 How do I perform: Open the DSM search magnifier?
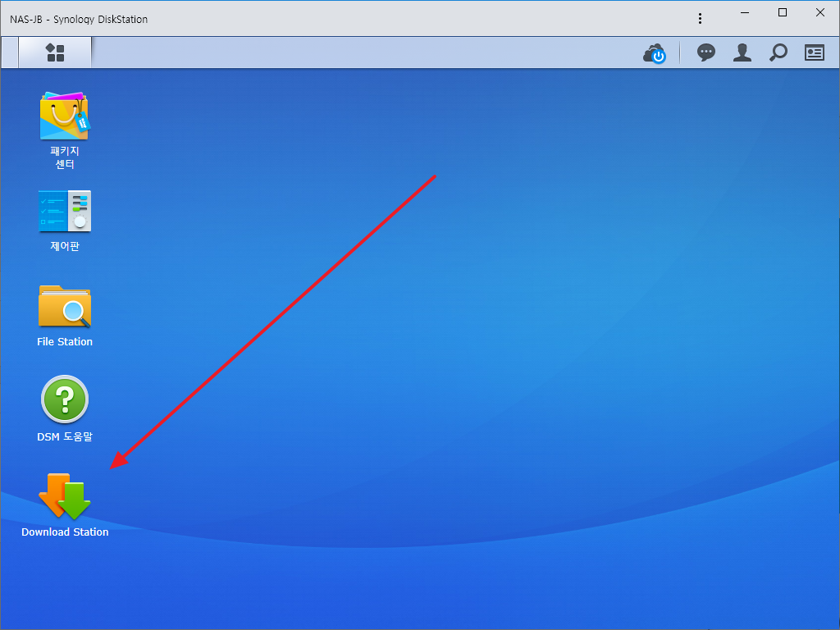point(778,52)
